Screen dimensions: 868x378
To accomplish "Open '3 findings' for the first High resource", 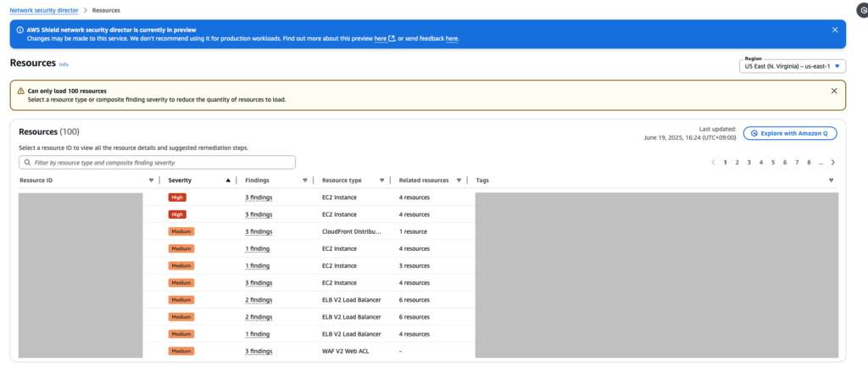I will tap(259, 197).
